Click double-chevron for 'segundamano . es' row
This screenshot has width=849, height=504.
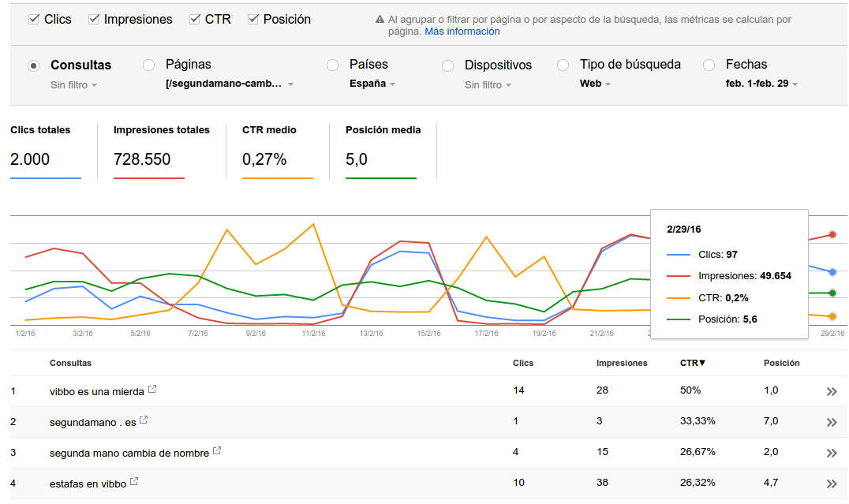832,422
